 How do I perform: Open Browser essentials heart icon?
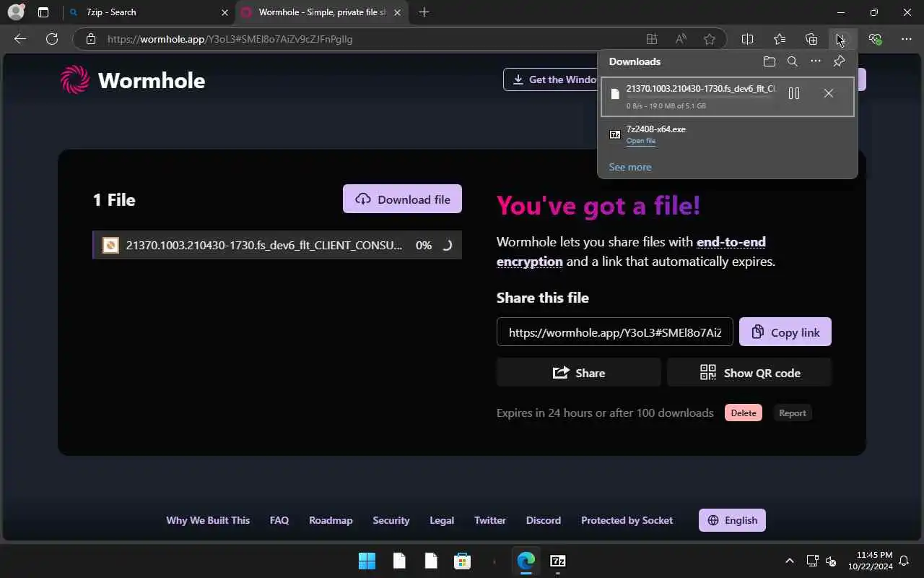875,39
